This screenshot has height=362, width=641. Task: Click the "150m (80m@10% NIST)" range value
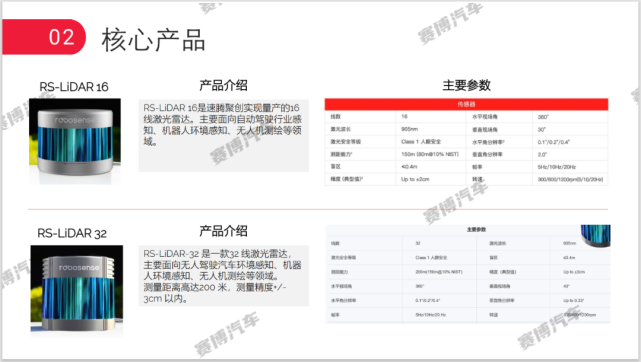tap(430, 154)
